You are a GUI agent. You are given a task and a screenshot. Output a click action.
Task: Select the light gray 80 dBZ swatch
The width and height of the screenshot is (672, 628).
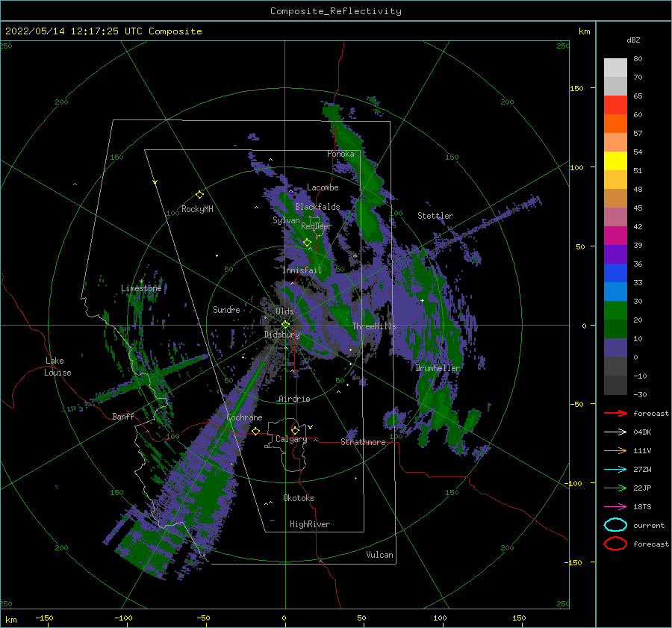pyautogui.click(x=615, y=68)
